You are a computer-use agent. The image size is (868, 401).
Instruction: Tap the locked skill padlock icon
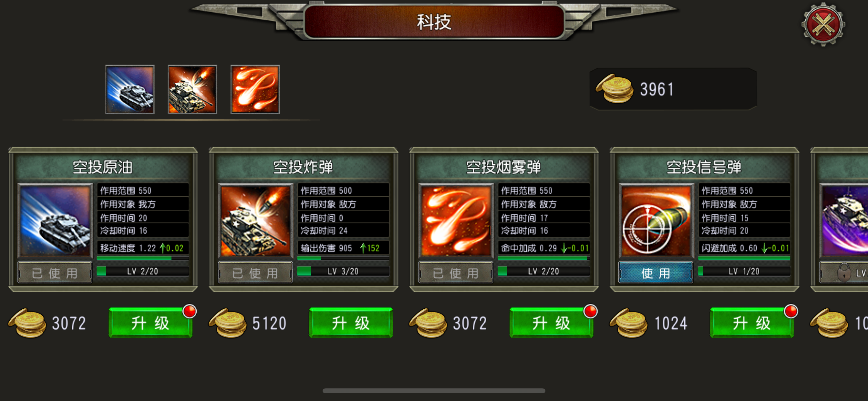tap(844, 272)
